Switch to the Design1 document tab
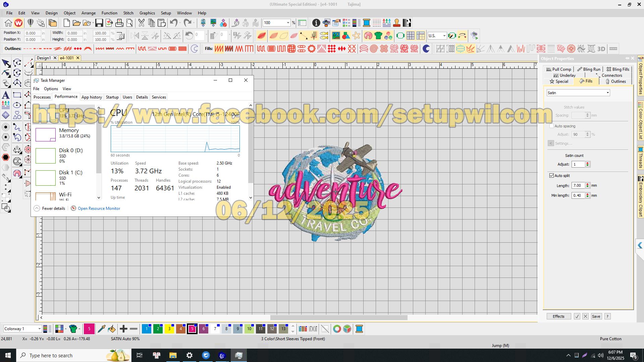The height and width of the screenshot is (362, 644). 44,58
